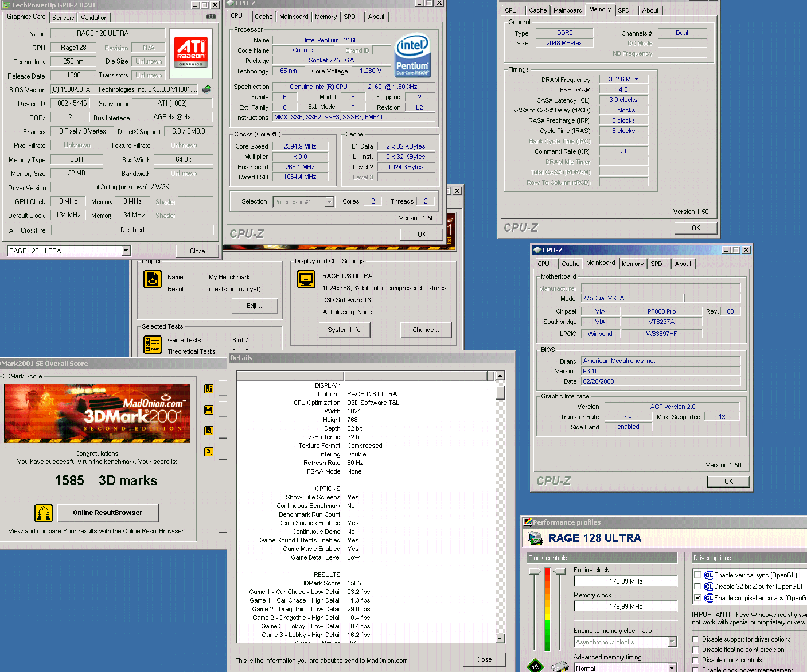Open the About tab in the CPU-Z mainboard window
The image size is (807, 672).
[683, 264]
